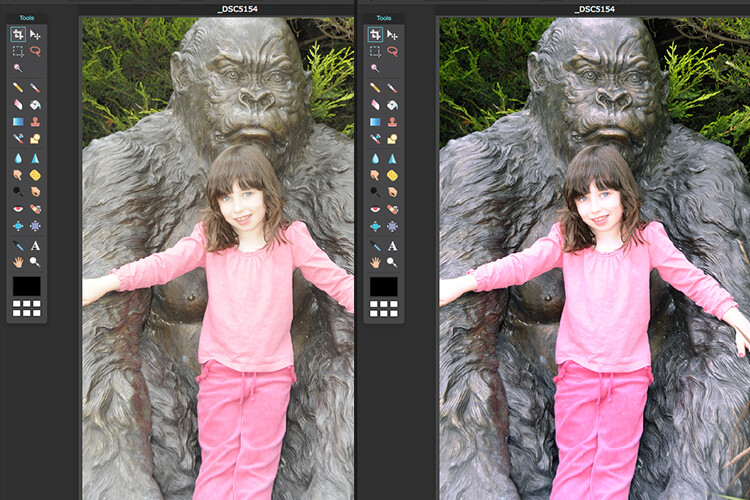Image resolution: width=750 pixels, height=500 pixels.
Task: Choose the blue Bloat tool in left palette
Action: [x=18, y=226]
